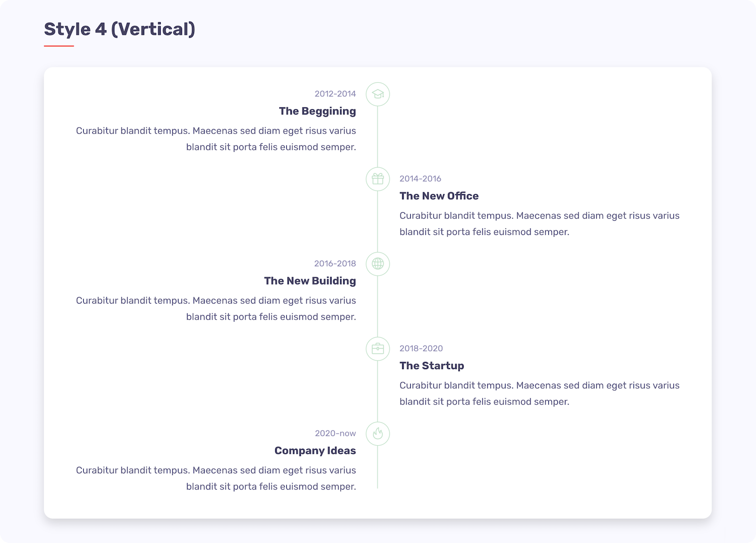The image size is (756, 543).
Task: Click the 2020-now date label
Action: tap(335, 434)
